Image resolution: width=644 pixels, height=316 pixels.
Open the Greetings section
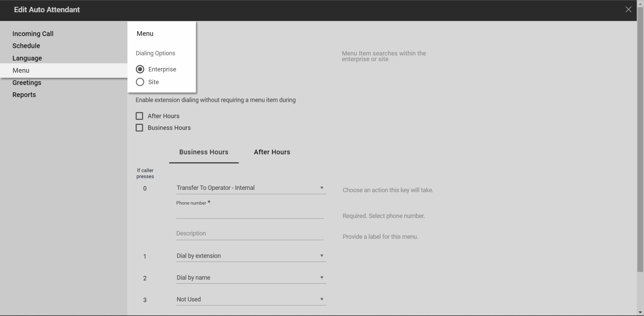pos(27,82)
